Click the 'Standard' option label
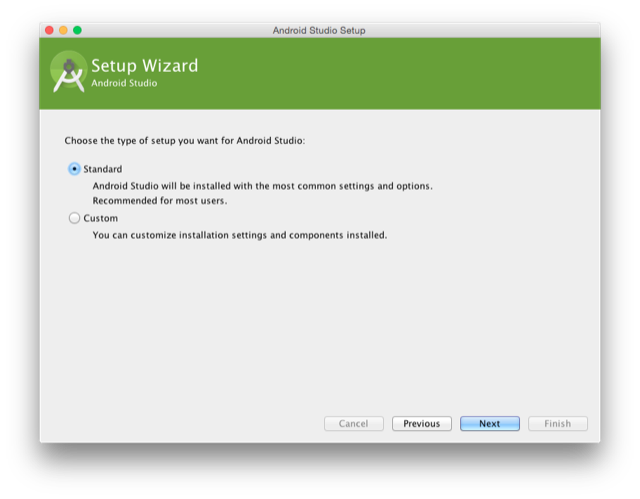The width and height of the screenshot is (640, 499). click(102, 169)
